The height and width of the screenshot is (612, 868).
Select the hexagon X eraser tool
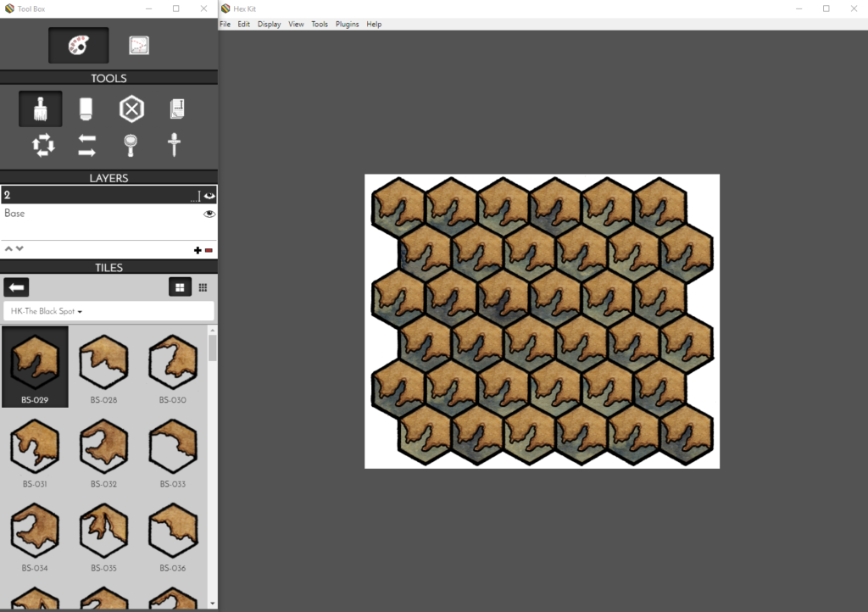[131, 108]
